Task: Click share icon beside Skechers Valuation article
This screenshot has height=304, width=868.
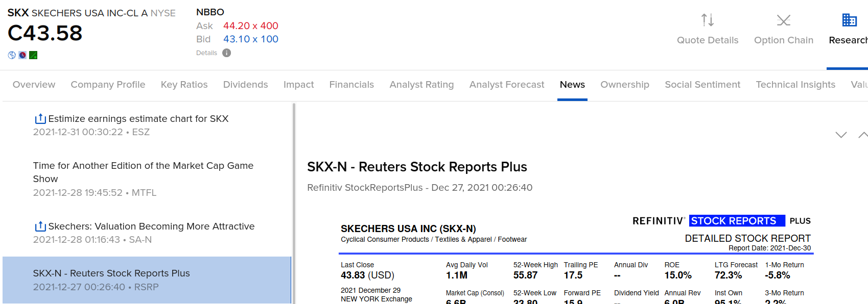Action: 40,226
